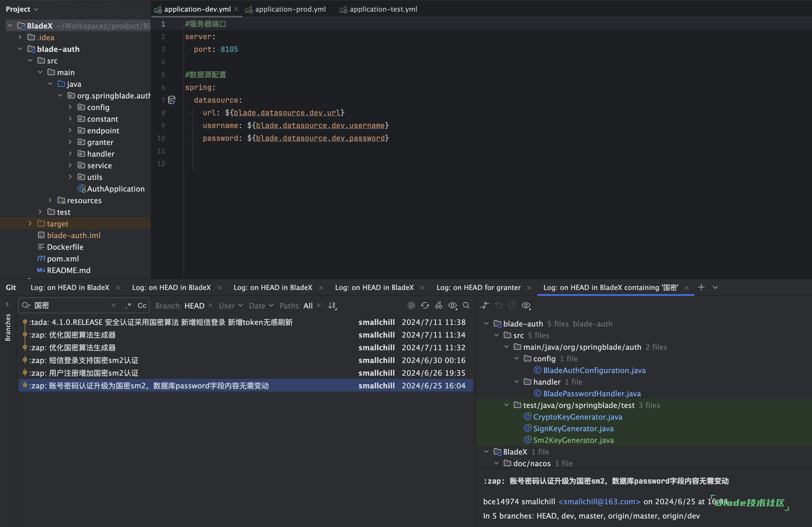Open the Project view dropdown
This screenshot has height=527, width=812.
(22, 9)
